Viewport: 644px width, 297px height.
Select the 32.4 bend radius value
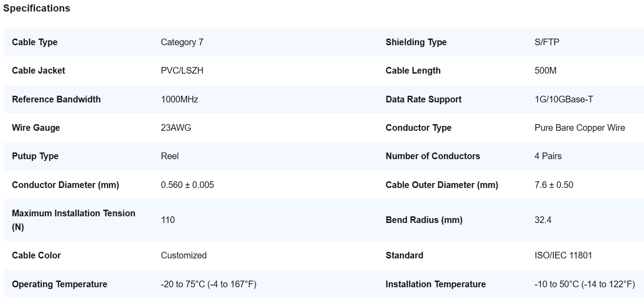coord(543,220)
